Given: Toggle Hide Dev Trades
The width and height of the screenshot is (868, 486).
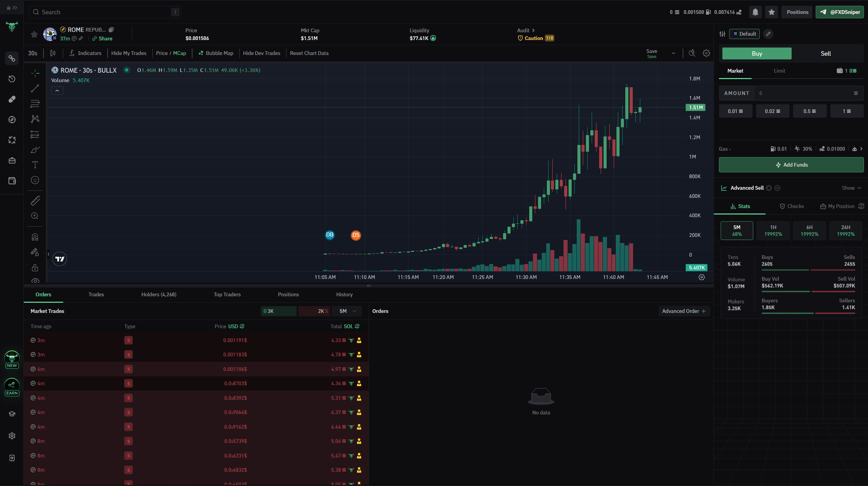Looking at the screenshot, I should click(261, 53).
